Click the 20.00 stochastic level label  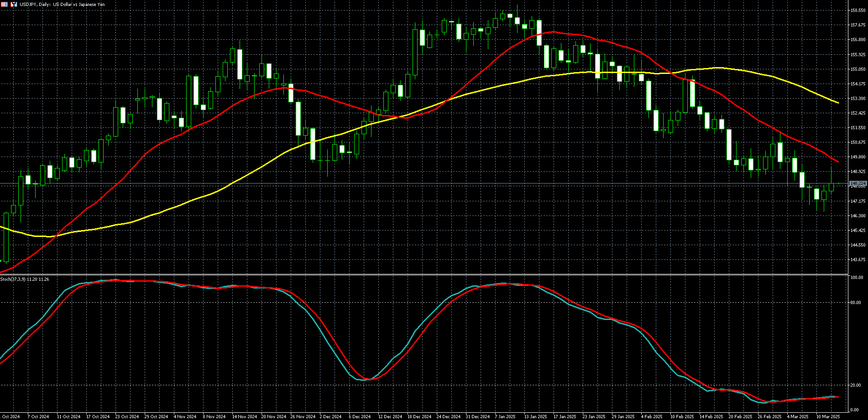pos(855,385)
